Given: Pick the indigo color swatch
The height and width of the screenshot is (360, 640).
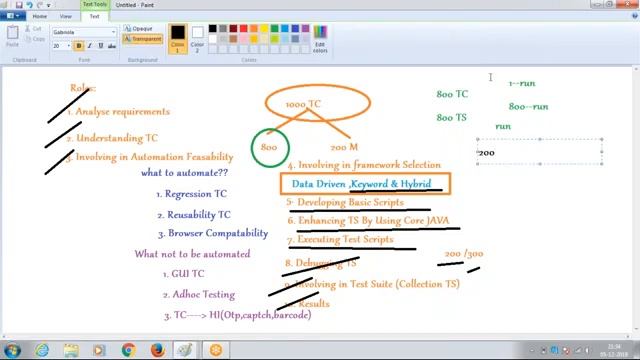Looking at the screenshot, I should coord(295,28).
